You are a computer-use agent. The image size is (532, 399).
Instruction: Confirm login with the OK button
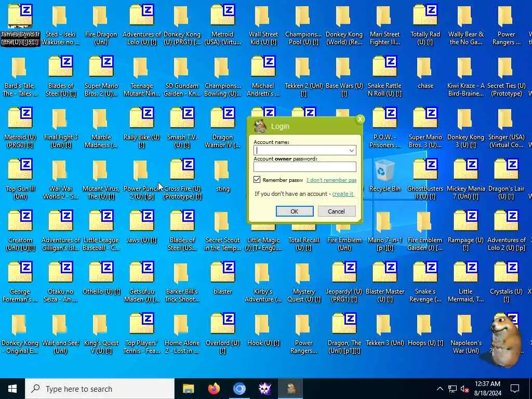click(295, 211)
